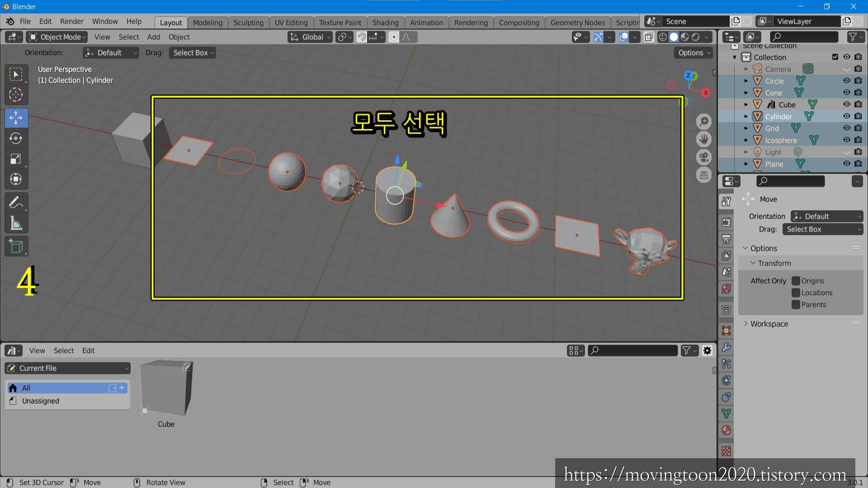Enable Affect Only Locations checkbox
Screen dimensions: 868x488
pyautogui.click(x=796, y=293)
